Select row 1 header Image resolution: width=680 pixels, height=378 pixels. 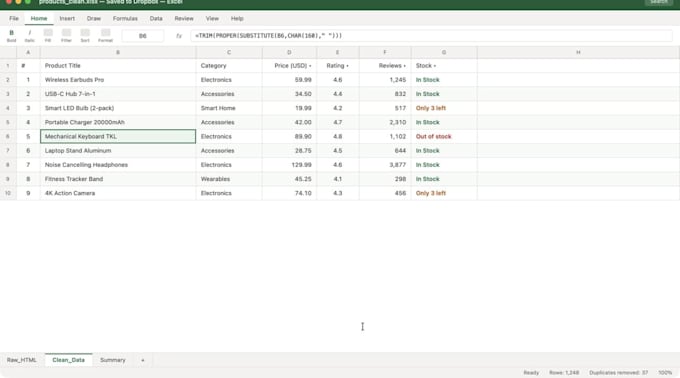click(x=8, y=66)
